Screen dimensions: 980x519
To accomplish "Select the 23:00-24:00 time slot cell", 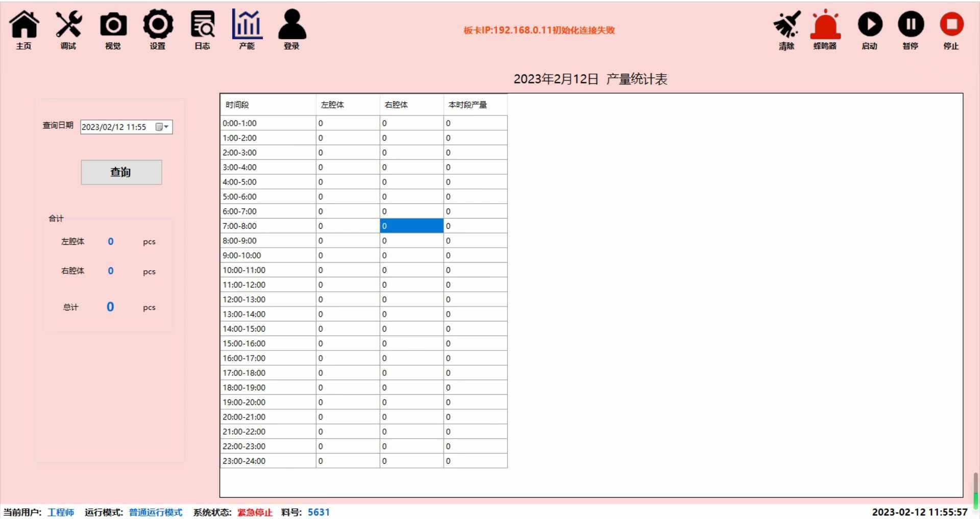I will (268, 461).
